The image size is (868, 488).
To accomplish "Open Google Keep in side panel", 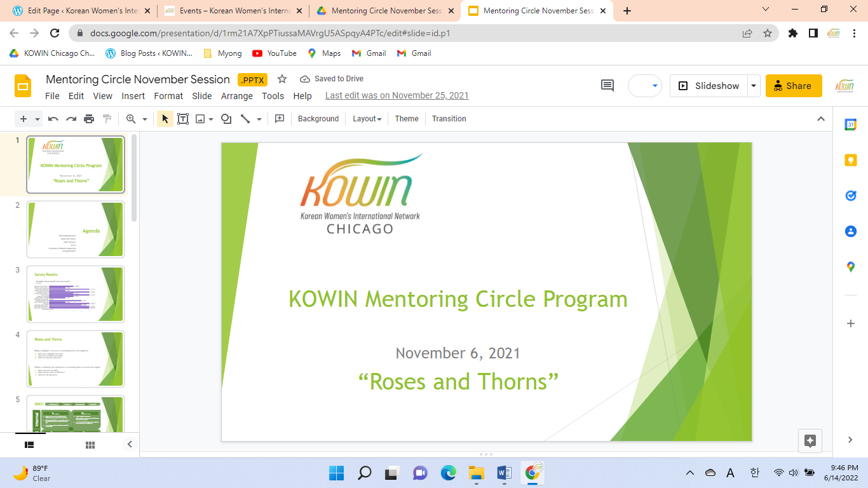I will click(850, 160).
